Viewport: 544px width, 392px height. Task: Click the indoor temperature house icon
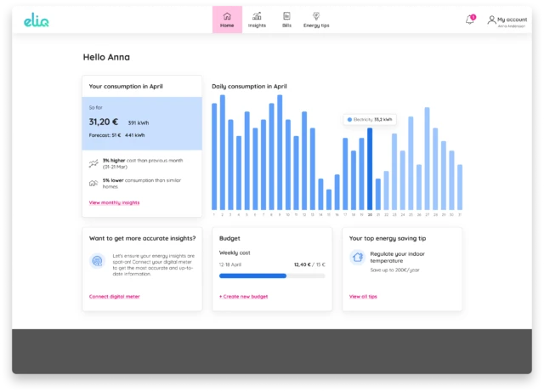(357, 258)
